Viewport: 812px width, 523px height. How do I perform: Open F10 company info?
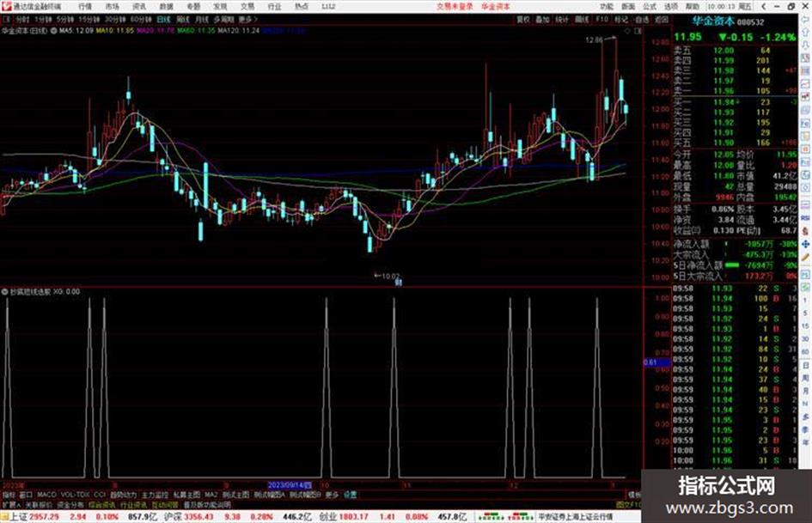coord(601,19)
